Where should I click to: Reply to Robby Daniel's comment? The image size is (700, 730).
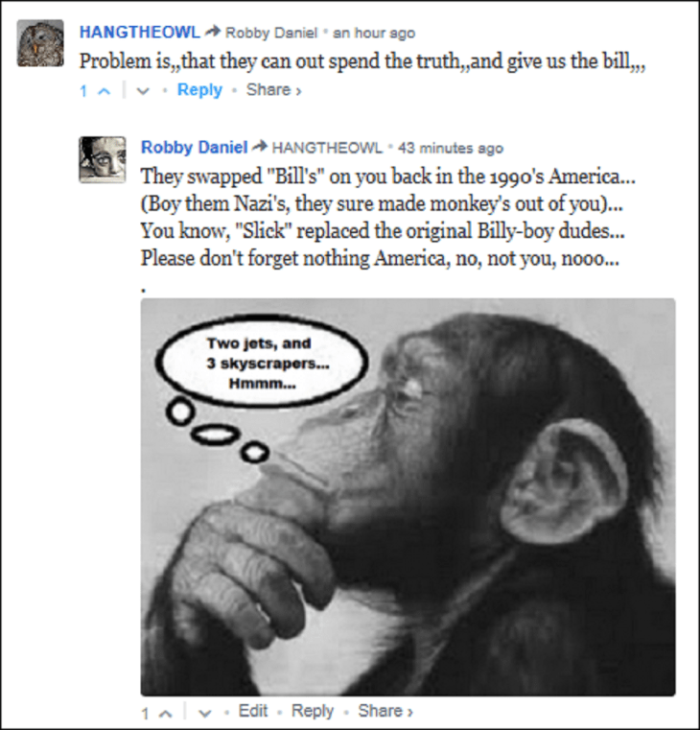coord(313,712)
